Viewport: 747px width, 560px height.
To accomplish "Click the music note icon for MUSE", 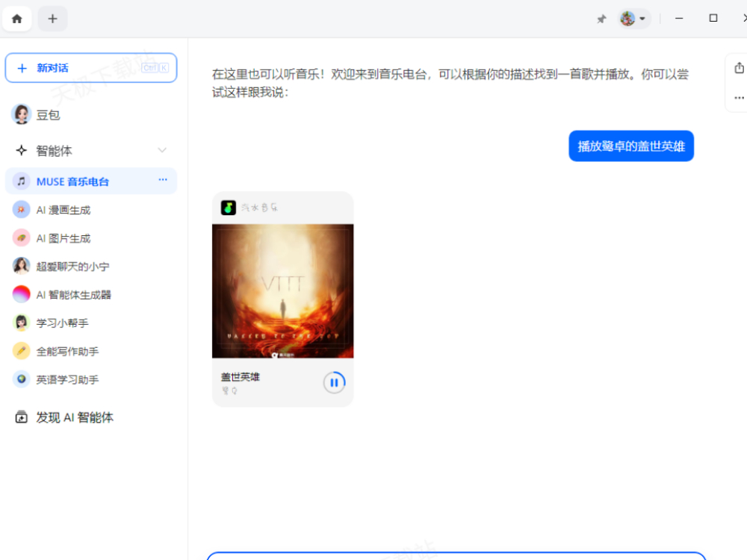I will tap(22, 181).
